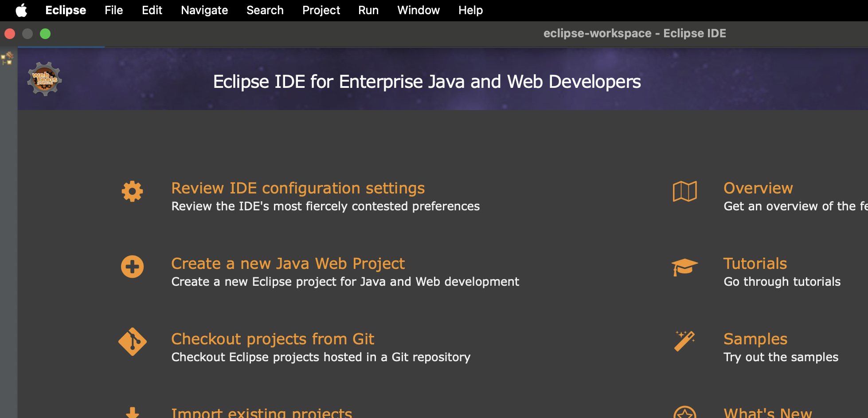
Task: Click the download arrow Import icon
Action: (x=132, y=413)
